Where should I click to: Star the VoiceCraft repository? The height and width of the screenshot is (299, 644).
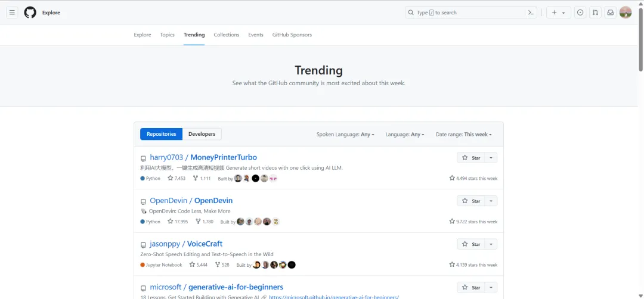(471, 244)
